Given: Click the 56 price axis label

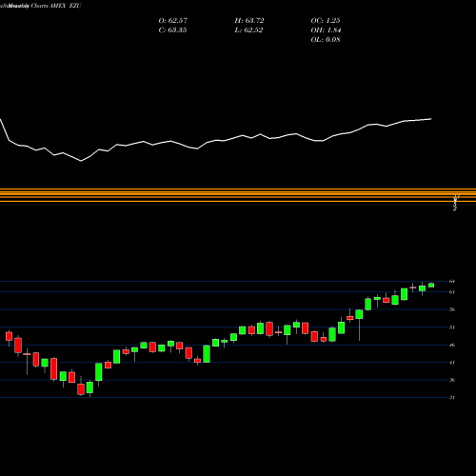Looking at the screenshot, I should (x=452, y=309).
